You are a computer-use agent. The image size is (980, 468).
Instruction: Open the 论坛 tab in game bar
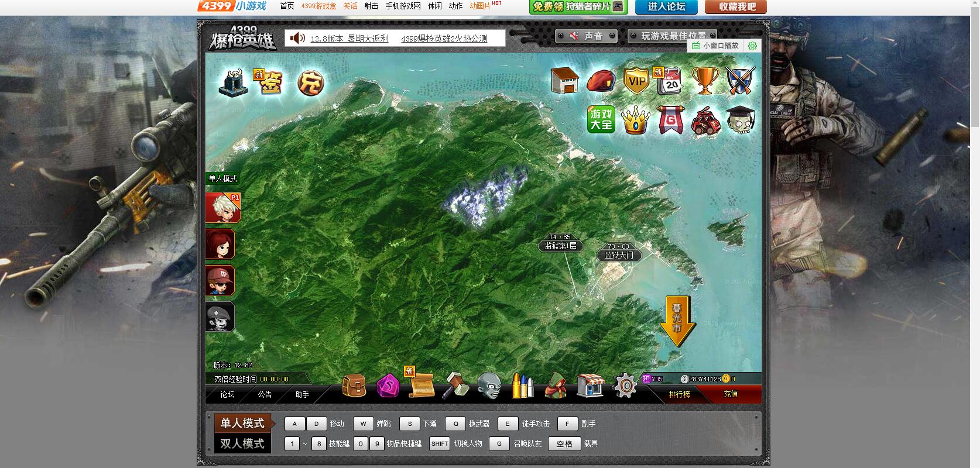click(227, 394)
